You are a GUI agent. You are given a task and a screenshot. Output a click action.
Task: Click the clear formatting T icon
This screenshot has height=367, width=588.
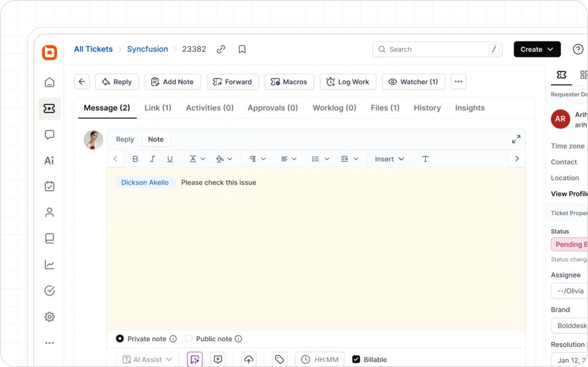pos(425,159)
